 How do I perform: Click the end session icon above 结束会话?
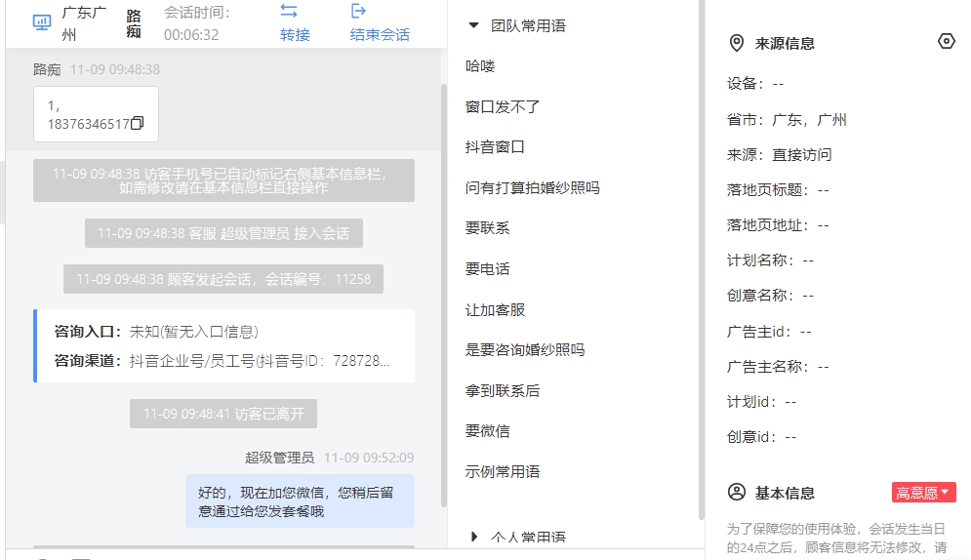[x=358, y=11]
